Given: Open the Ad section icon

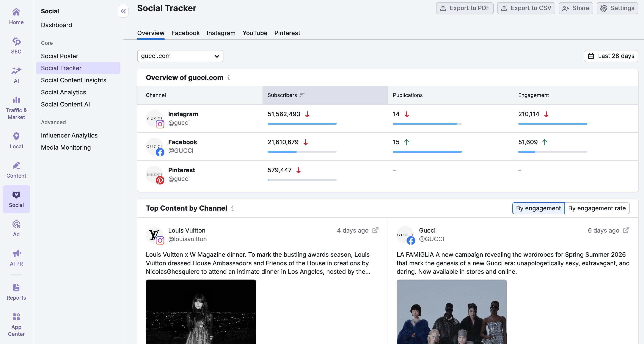Looking at the screenshot, I should coord(16,228).
